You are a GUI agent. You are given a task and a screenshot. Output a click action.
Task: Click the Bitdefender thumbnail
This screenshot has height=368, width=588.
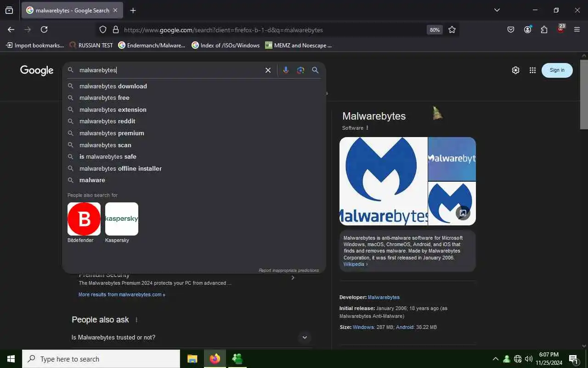pos(84,219)
